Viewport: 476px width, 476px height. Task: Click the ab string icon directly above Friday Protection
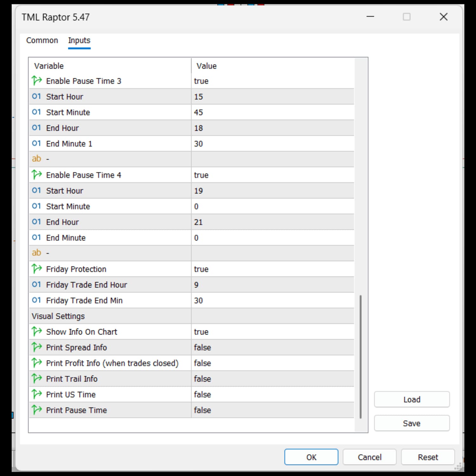point(36,253)
